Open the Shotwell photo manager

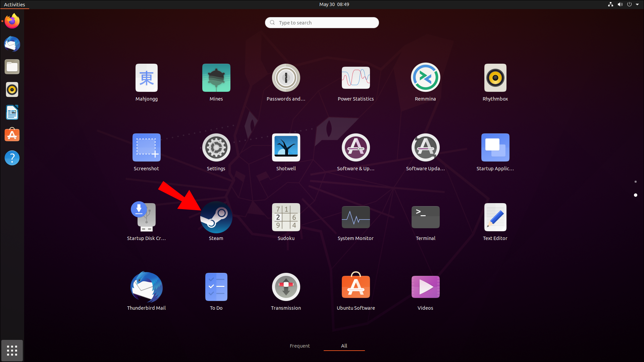click(x=286, y=147)
